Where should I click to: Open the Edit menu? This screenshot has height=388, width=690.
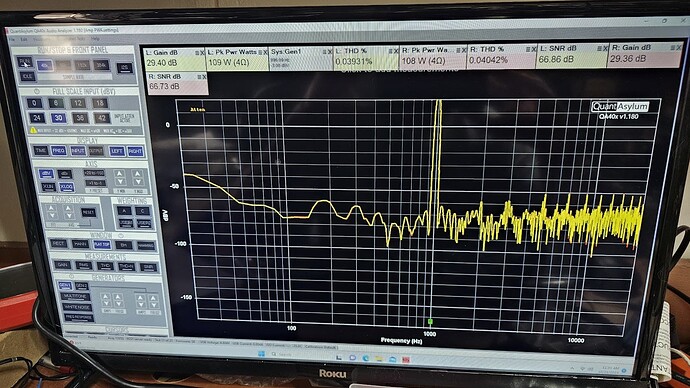(24, 39)
